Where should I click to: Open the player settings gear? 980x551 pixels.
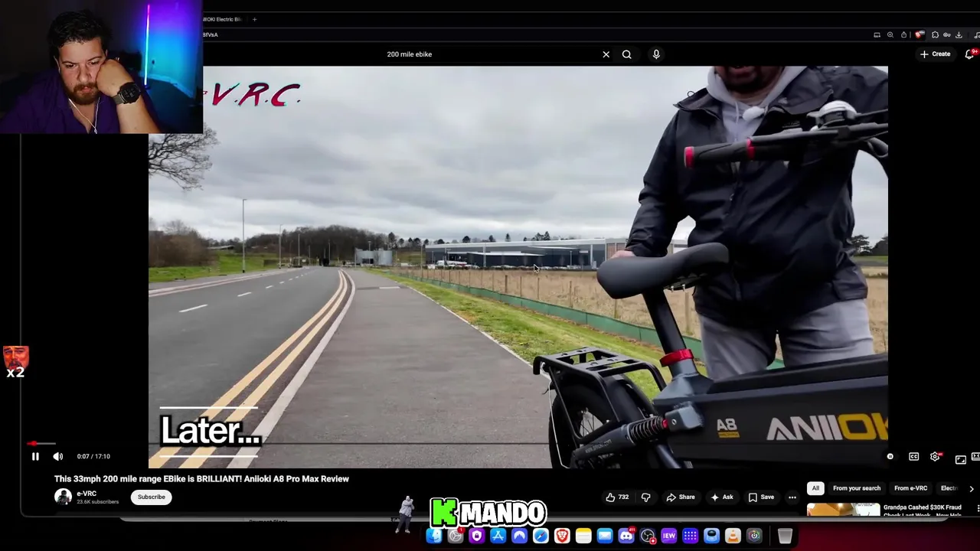point(936,457)
